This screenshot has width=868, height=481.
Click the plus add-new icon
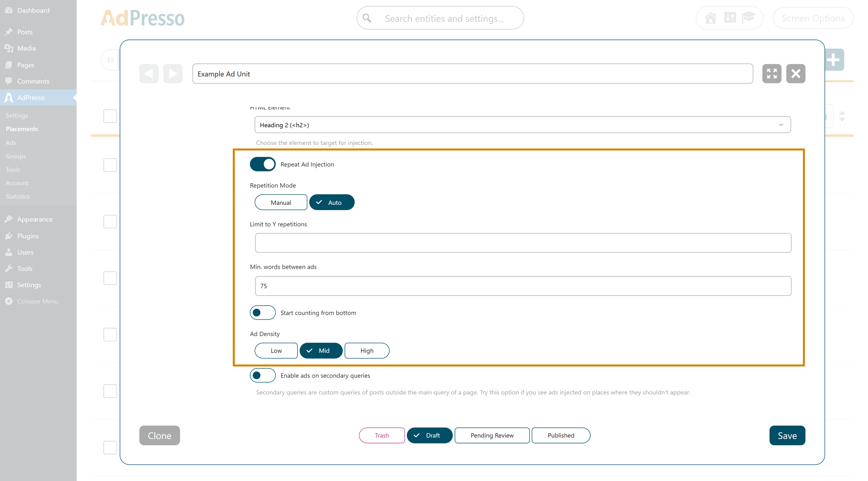[833, 60]
